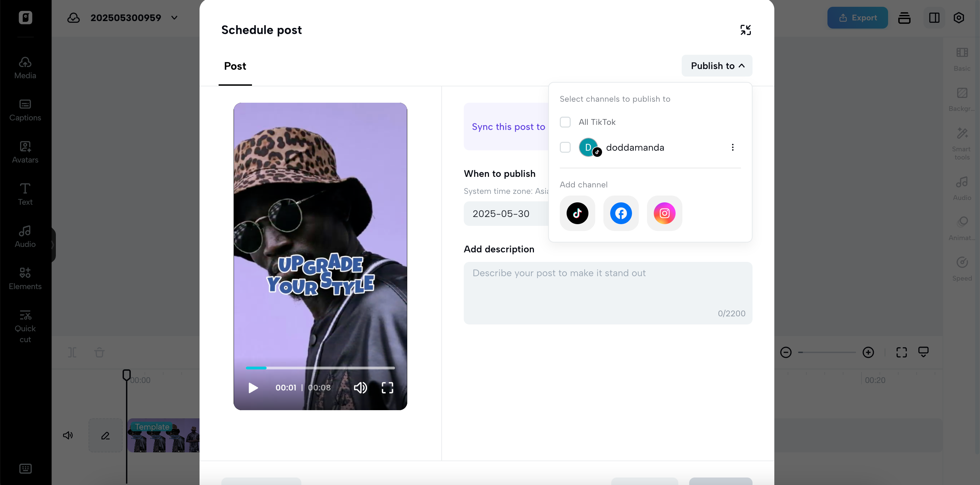Image resolution: width=980 pixels, height=485 pixels.
Task: Minimize the Schedule post dialog
Action: [745, 30]
